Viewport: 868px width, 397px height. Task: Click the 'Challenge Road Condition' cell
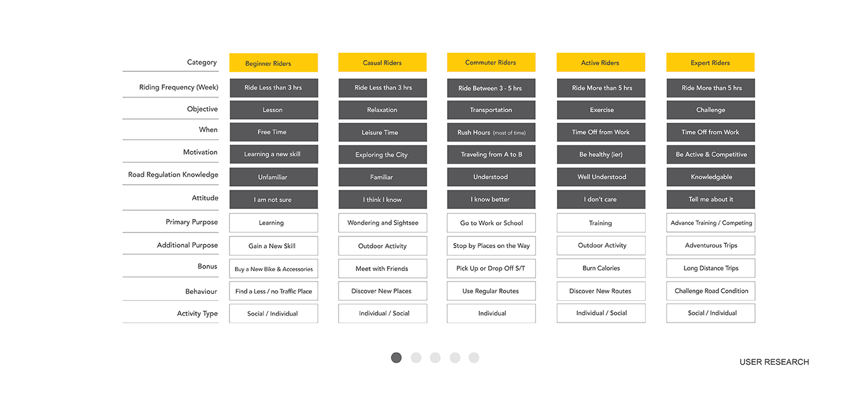pos(711,291)
